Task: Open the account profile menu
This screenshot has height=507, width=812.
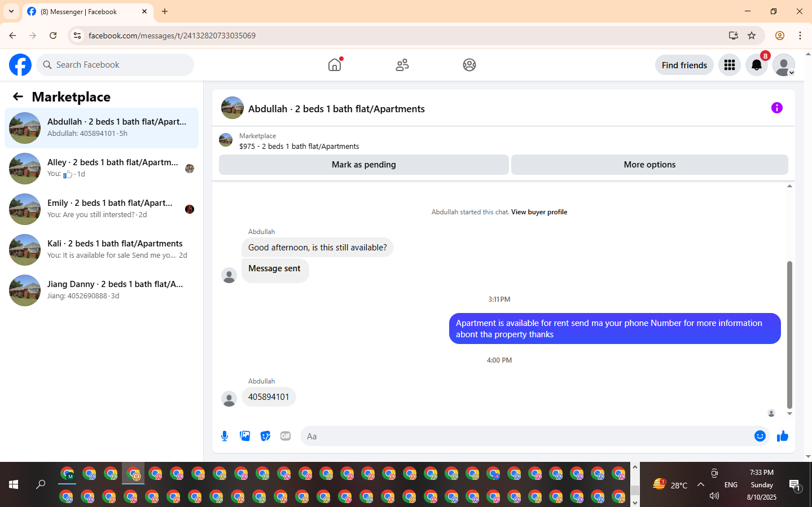Action: click(x=784, y=65)
